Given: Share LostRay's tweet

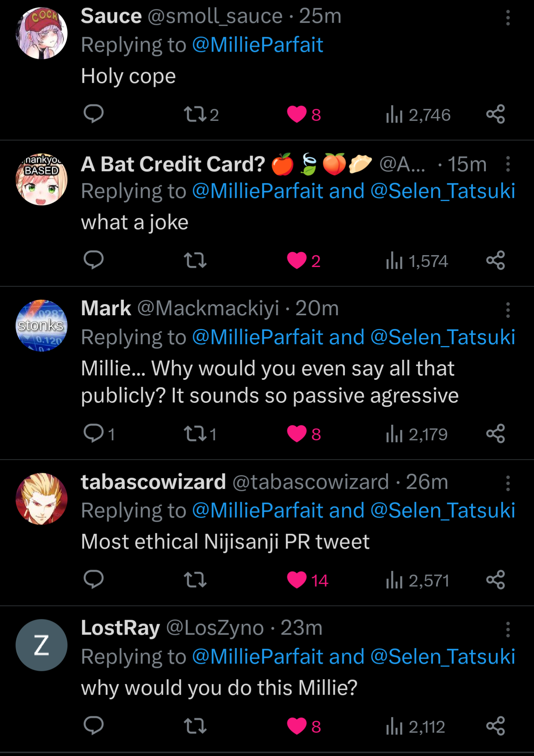Looking at the screenshot, I should pos(495,726).
